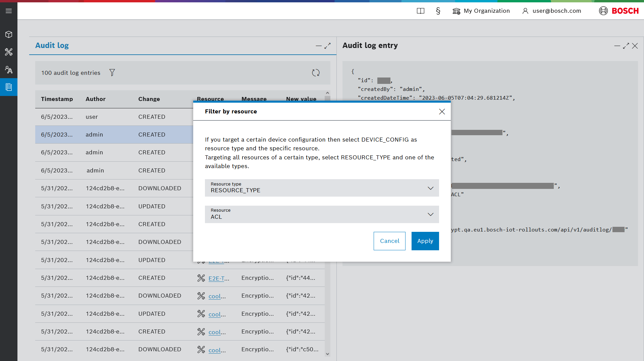The image size is (644, 361).
Task: Refresh the audit log entries
Action: pos(316,73)
